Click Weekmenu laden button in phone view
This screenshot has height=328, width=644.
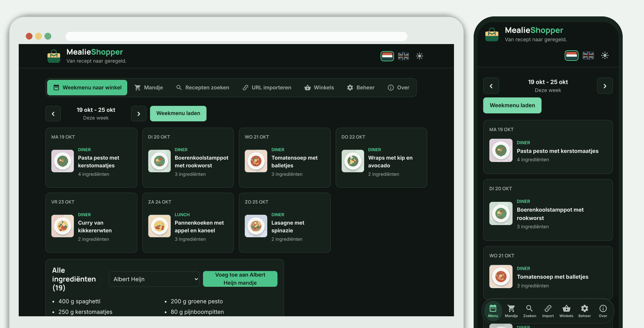[512, 105]
